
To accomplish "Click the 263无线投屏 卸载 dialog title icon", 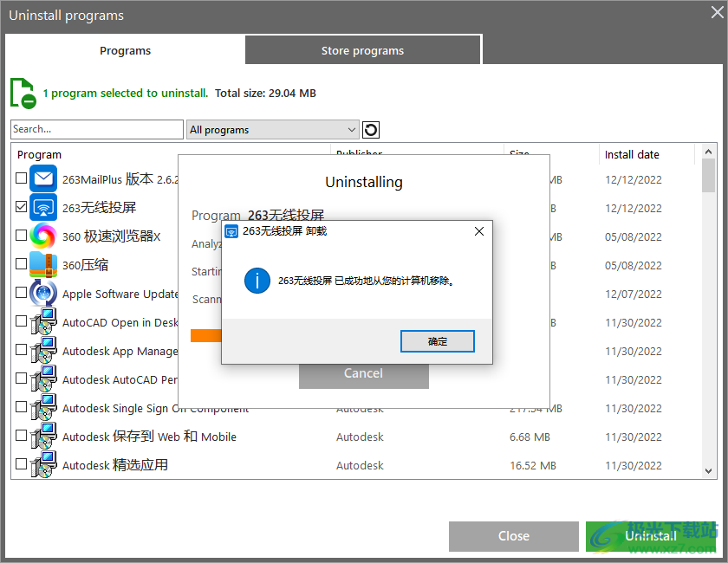I will click(x=231, y=231).
